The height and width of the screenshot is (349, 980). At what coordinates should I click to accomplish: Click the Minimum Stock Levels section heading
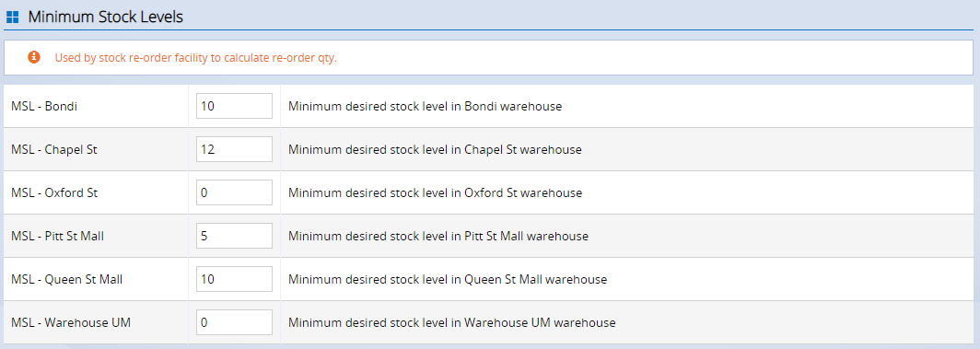pos(106,17)
